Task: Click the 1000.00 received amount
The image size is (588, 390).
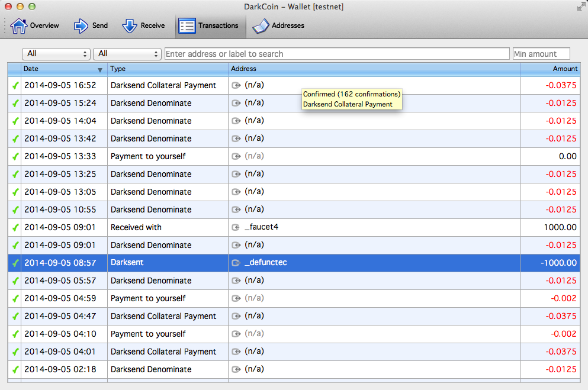Action: (560, 227)
